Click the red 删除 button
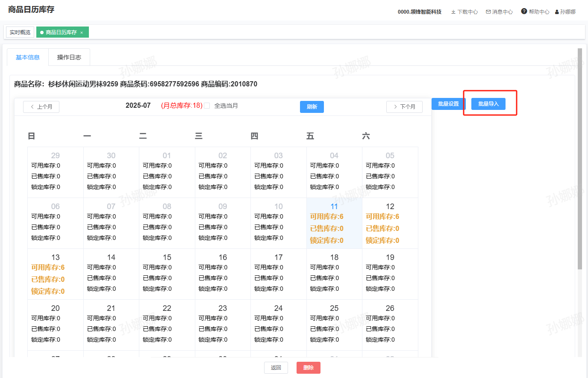Screen dimensions: 588x378 coord(309,368)
